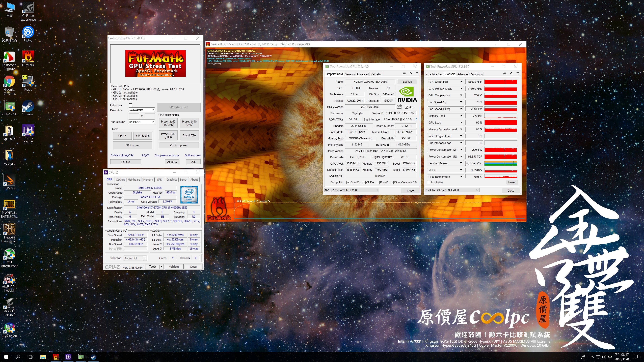Open the hamburger menu in GPU-Z Sensors window
This screenshot has height=362, width=644.
click(518, 73)
